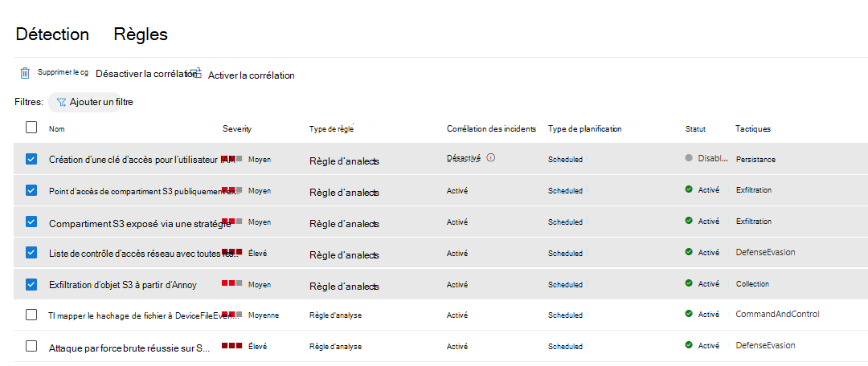Uncheck the Compartiment S3 exposé row checkbox
The width and height of the screenshot is (868, 366).
(31, 222)
